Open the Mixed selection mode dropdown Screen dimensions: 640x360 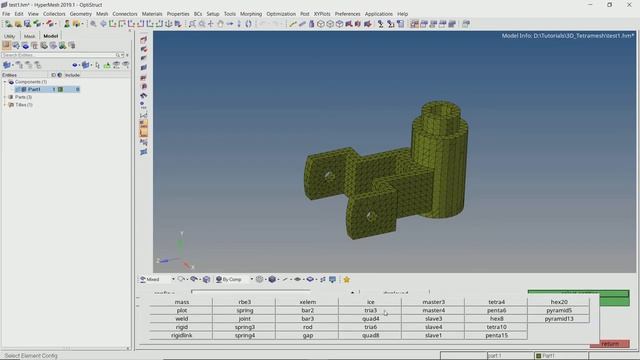coord(173,279)
